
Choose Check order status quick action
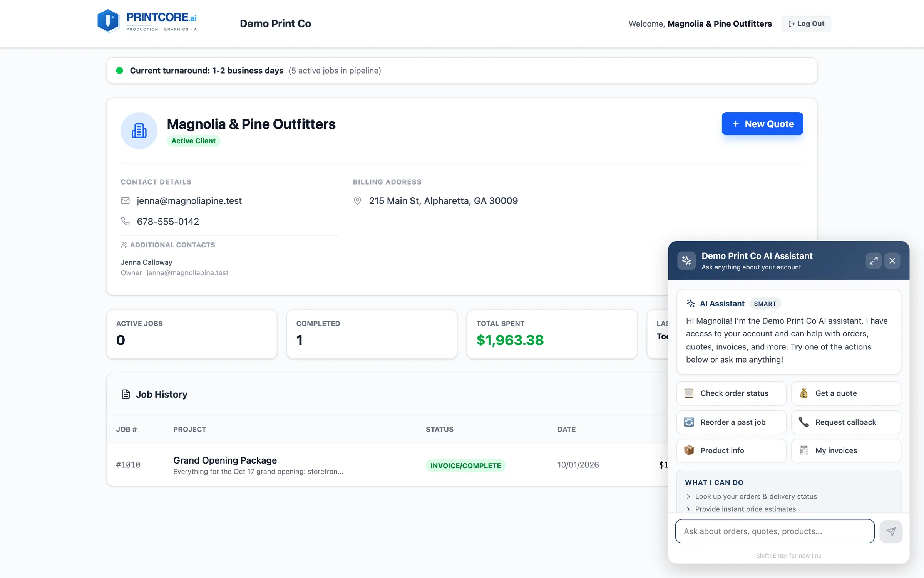(731, 393)
